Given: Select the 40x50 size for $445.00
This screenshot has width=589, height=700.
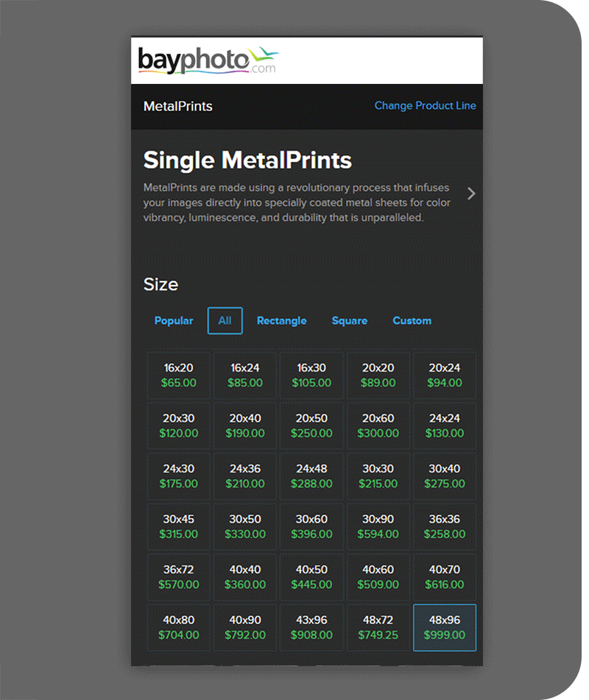Looking at the screenshot, I should (311, 577).
